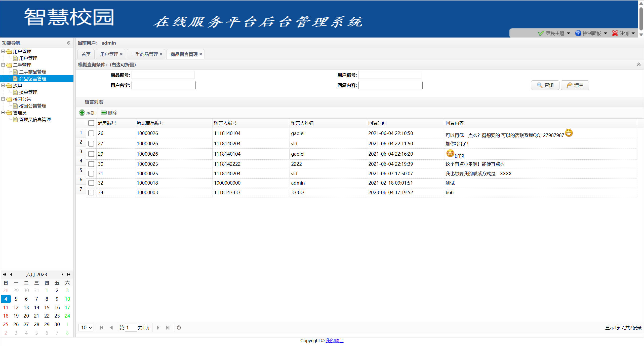
Task: Open the page size dropdown showing 10
Action: (86, 328)
